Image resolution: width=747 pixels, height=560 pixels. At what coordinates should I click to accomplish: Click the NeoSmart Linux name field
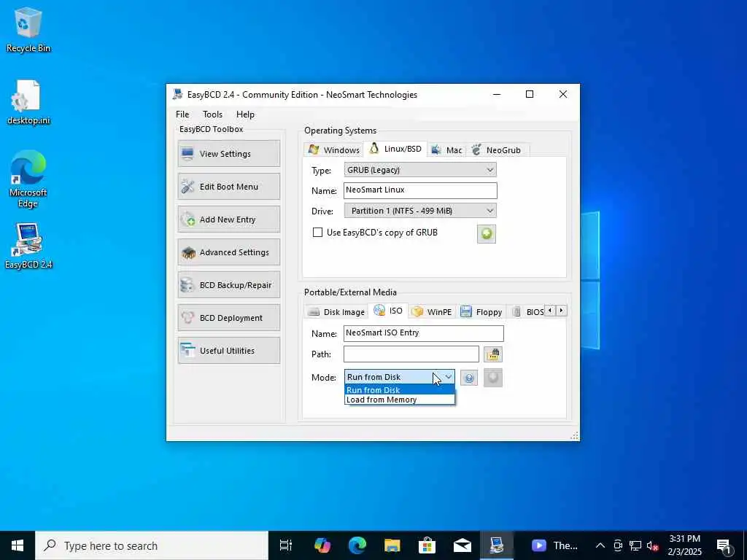pos(420,190)
